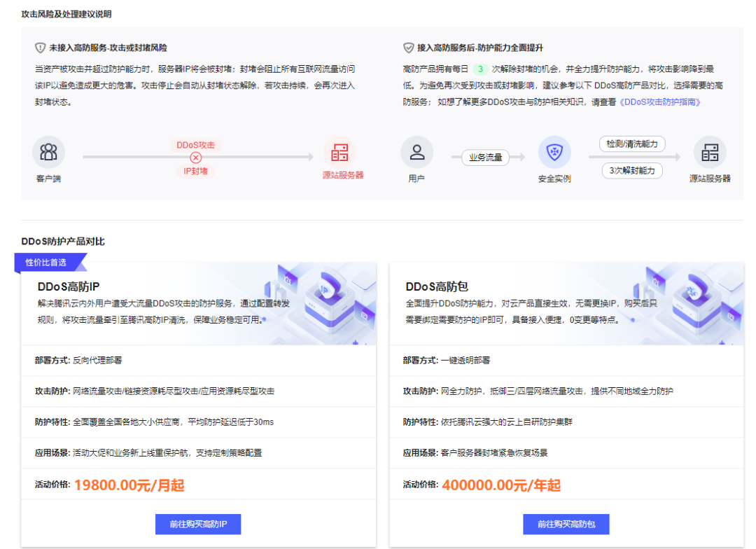Click the gray 源站服务器 icon on the right
756x549 pixels.
[x=710, y=152]
